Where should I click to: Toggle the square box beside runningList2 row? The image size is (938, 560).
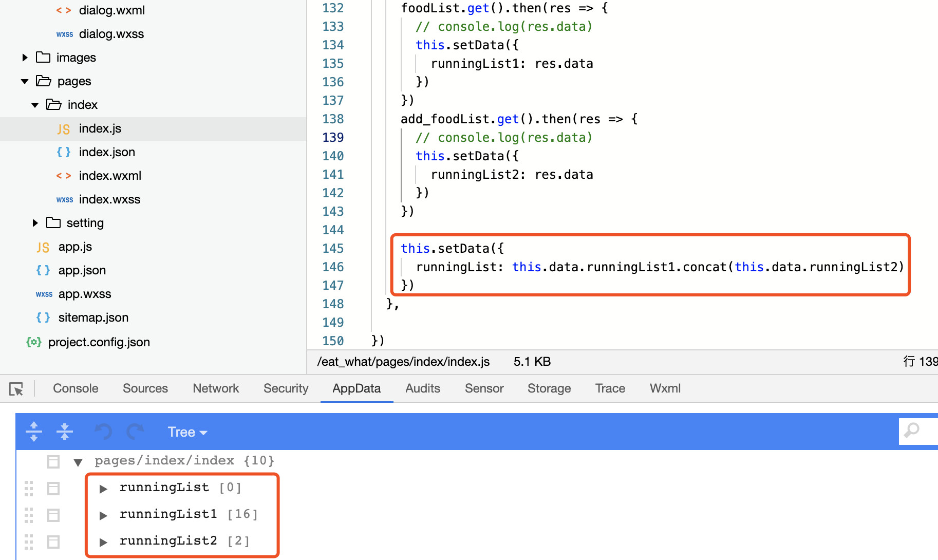[53, 542]
